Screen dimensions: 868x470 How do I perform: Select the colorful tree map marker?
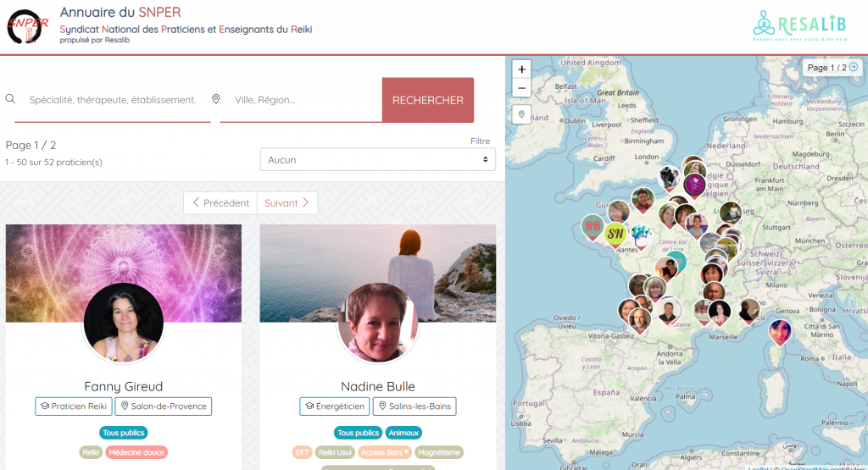click(641, 236)
